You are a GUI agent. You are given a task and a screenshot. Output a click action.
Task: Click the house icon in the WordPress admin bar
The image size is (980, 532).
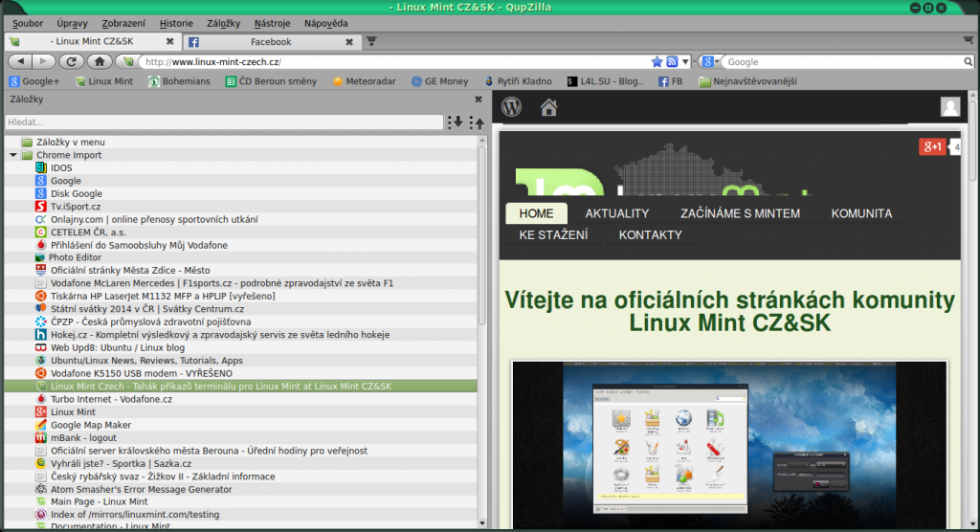click(548, 107)
